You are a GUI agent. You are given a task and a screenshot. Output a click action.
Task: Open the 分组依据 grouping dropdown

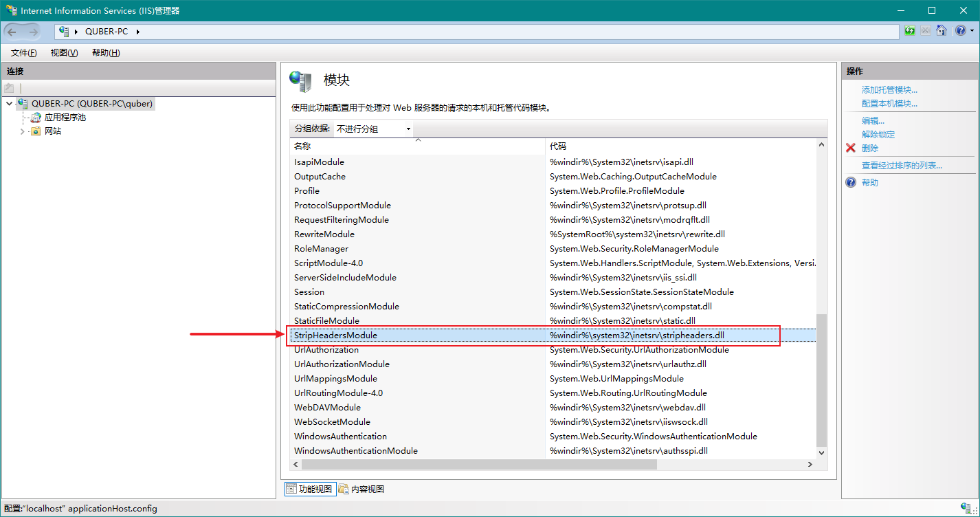pos(373,129)
